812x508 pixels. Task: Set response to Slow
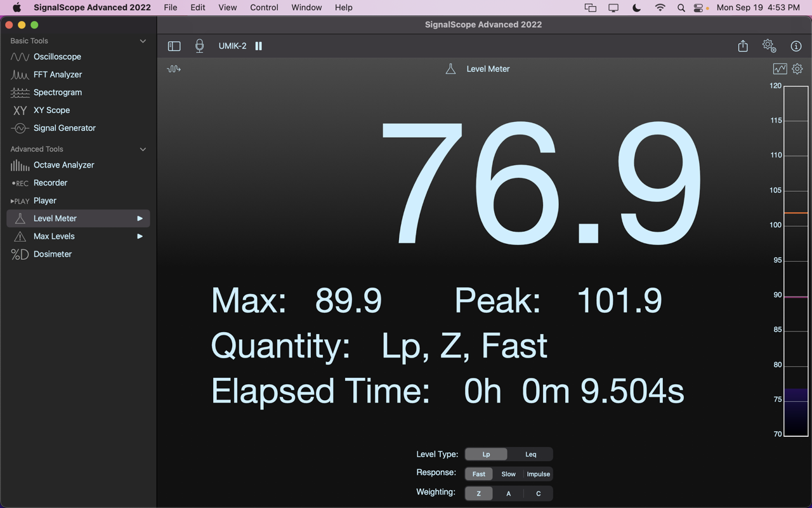click(x=508, y=474)
